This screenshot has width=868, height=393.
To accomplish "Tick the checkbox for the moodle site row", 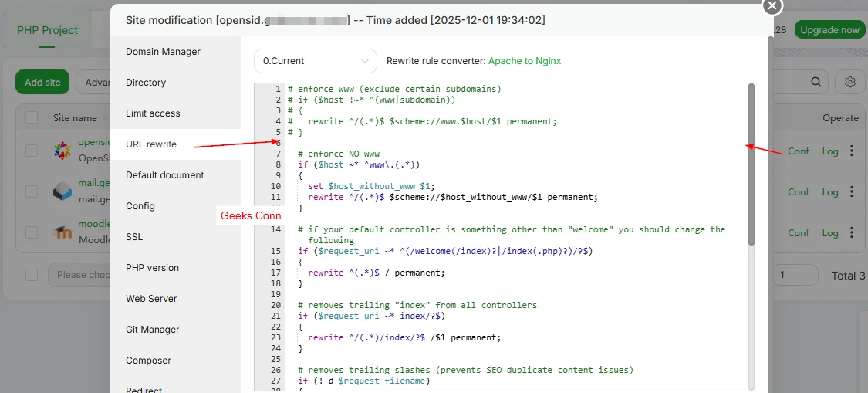I will tap(32, 233).
